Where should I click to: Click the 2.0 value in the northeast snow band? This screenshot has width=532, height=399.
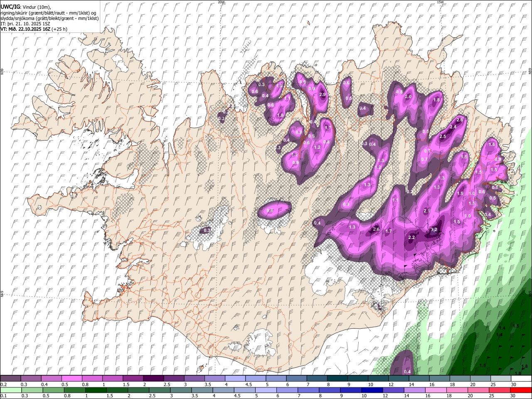tap(408, 96)
